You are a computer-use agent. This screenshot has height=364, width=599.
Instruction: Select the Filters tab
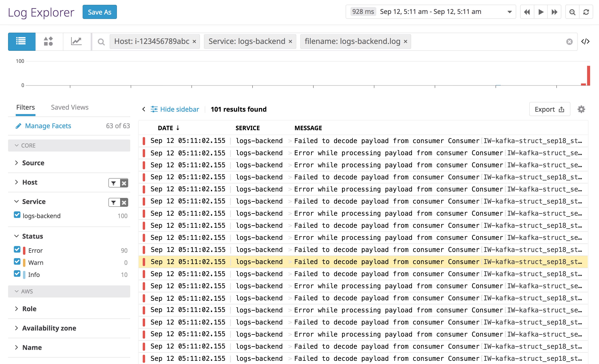25,107
